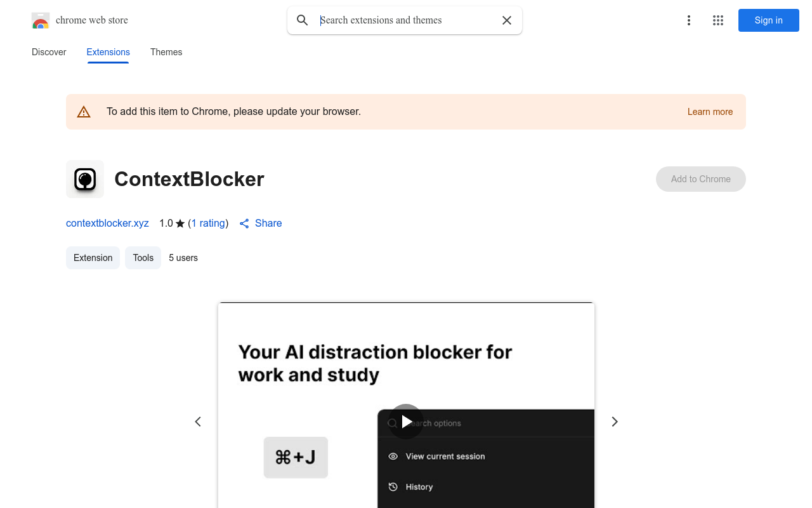Click the search magnifier icon

pos(302,20)
